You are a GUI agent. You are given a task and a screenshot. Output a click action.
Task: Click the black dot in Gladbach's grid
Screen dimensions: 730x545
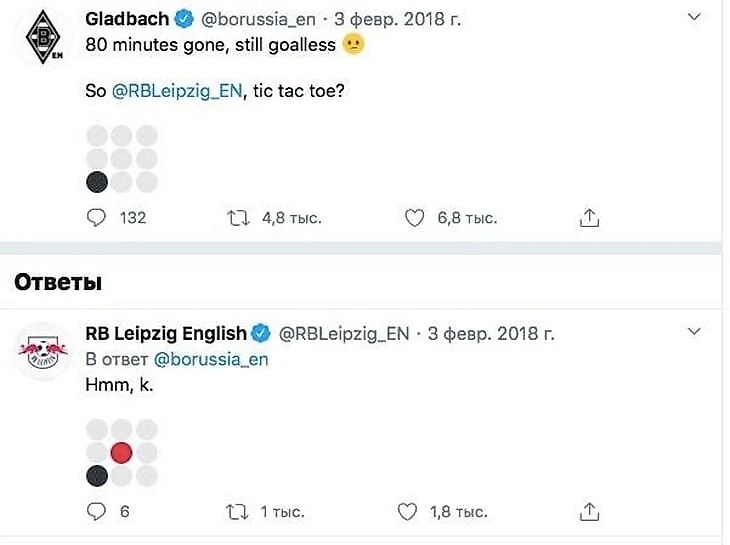[x=97, y=181]
